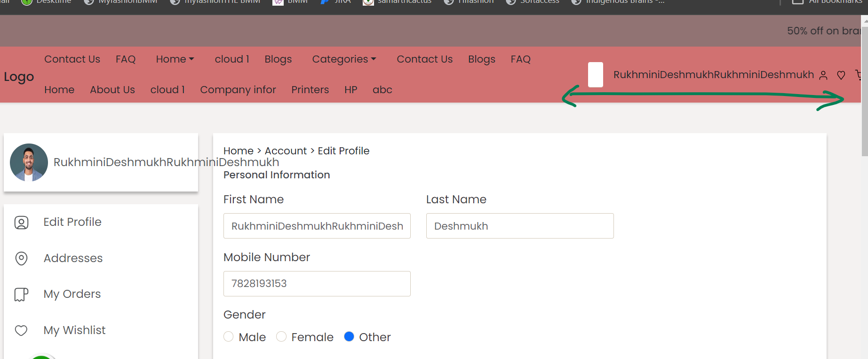Open the Company infor nav link
The height and width of the screenshot is (359, 868).
238,90
